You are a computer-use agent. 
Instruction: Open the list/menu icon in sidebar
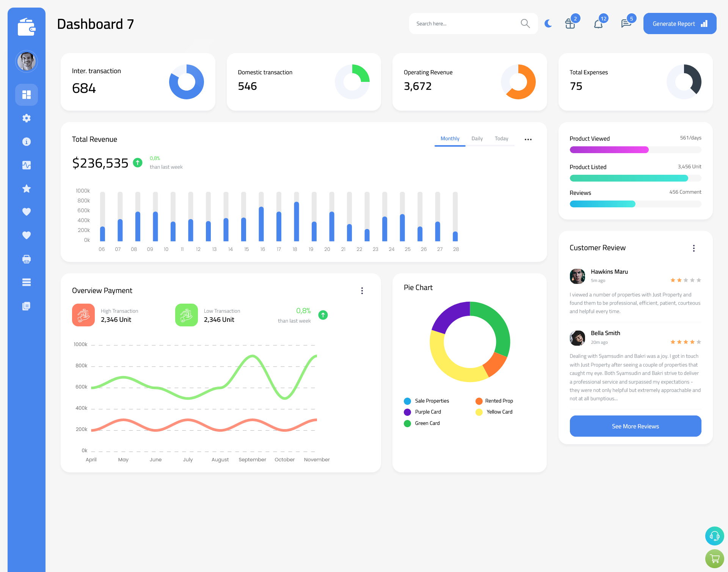26,282
